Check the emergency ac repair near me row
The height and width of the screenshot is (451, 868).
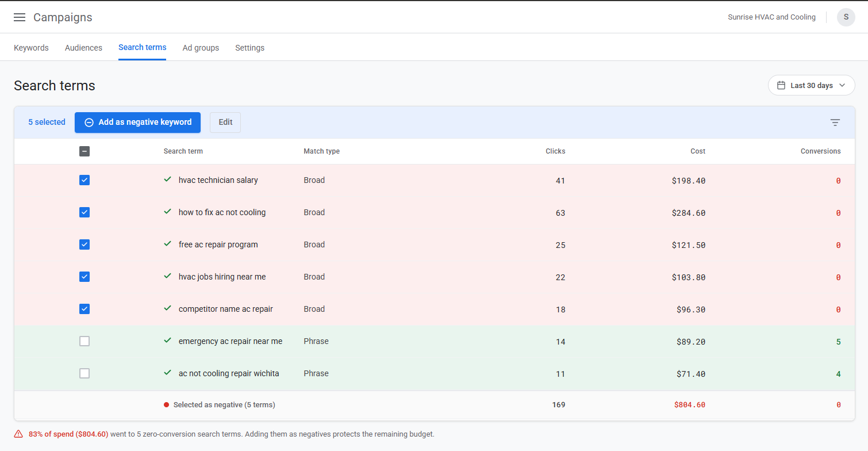tap(85, 341)
